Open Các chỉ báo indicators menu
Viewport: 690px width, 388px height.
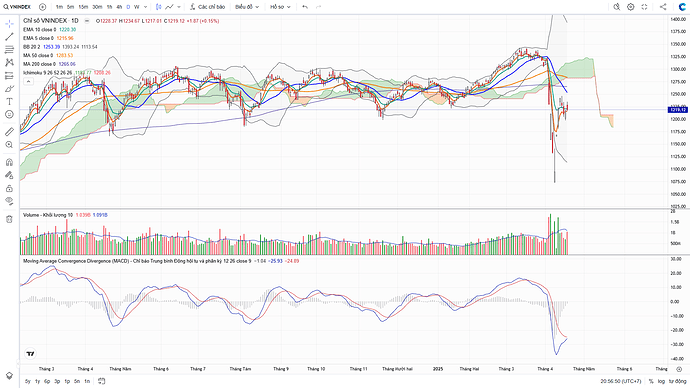tap(207, 7)
